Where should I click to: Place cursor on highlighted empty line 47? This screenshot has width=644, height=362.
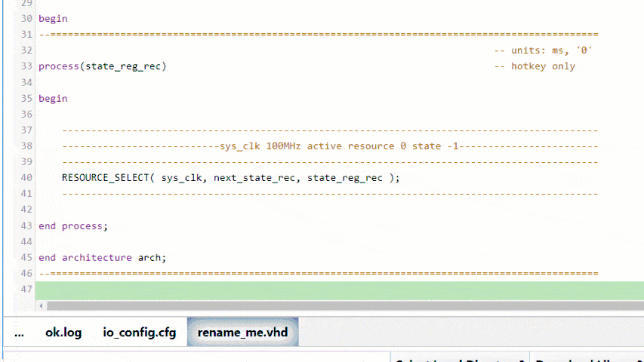point(340,290)
